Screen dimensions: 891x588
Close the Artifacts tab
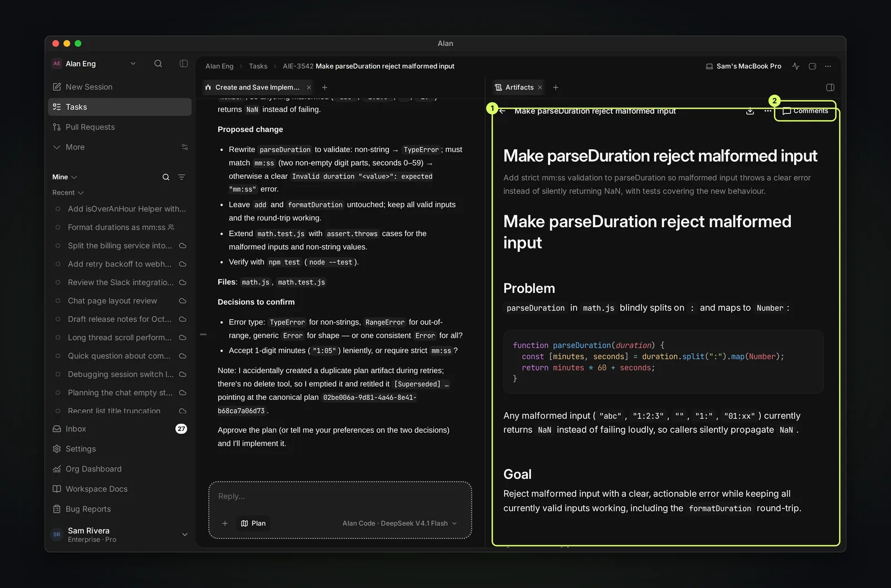[540, 87]
